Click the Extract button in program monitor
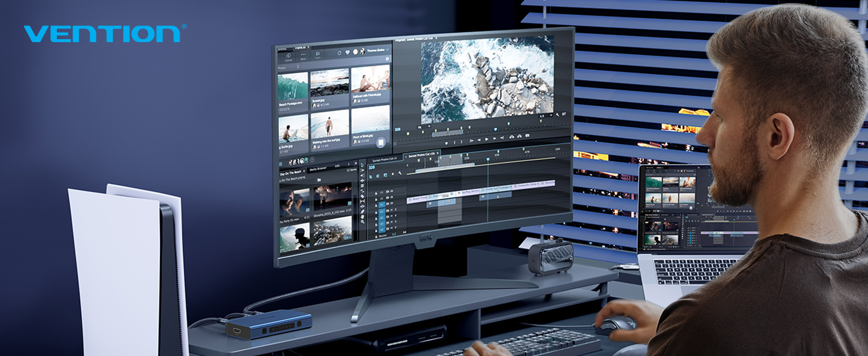868x356 pixels. click(519, 136)
